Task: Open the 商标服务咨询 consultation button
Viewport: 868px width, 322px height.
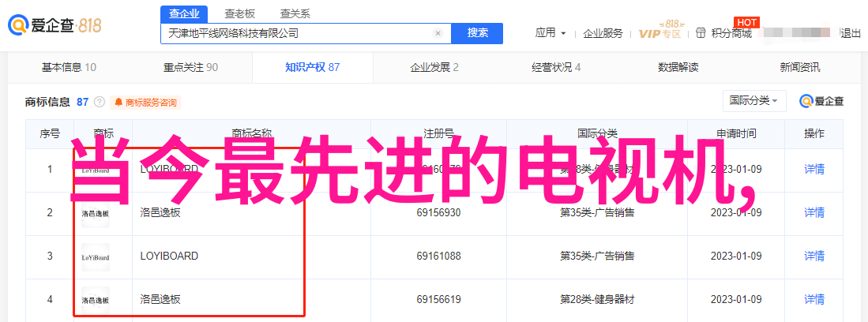Action: point(145,103)
